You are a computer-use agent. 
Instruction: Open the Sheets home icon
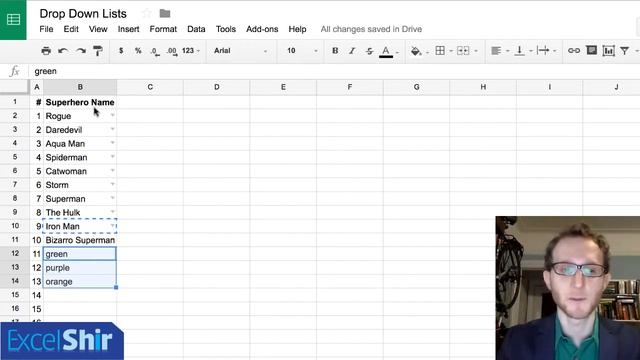13,20
